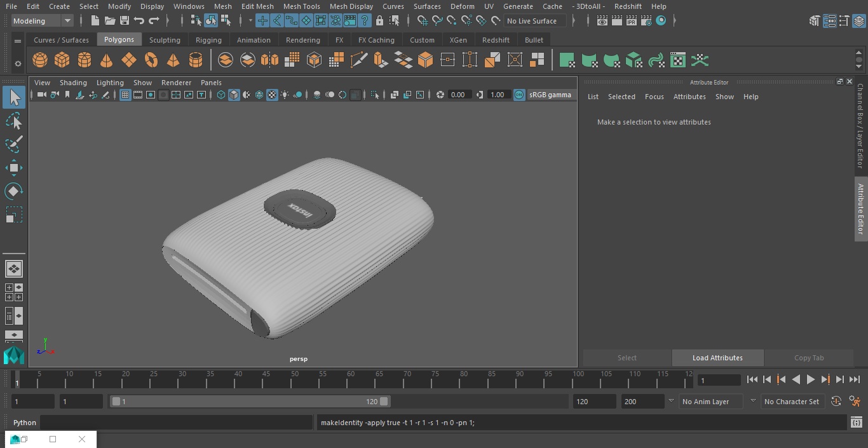Create a new scene file
This screenshot has height=448, width=868.
[x=95, y=21]
